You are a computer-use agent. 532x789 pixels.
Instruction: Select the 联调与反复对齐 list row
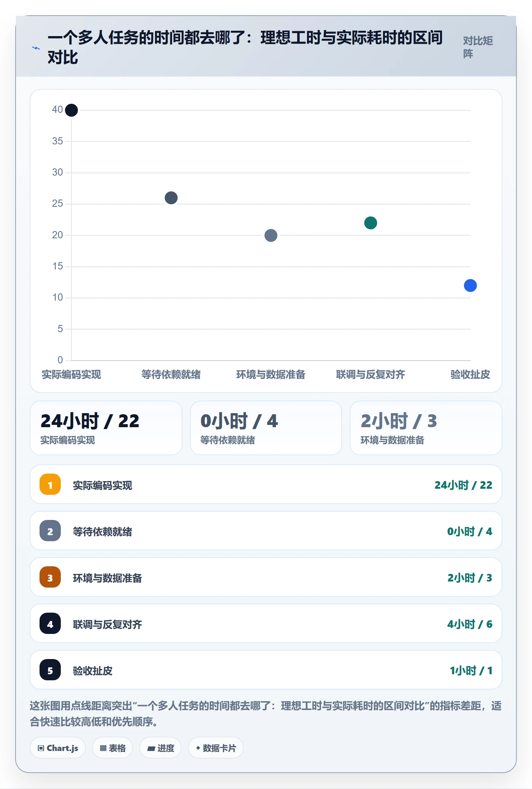tap(266, 624)
